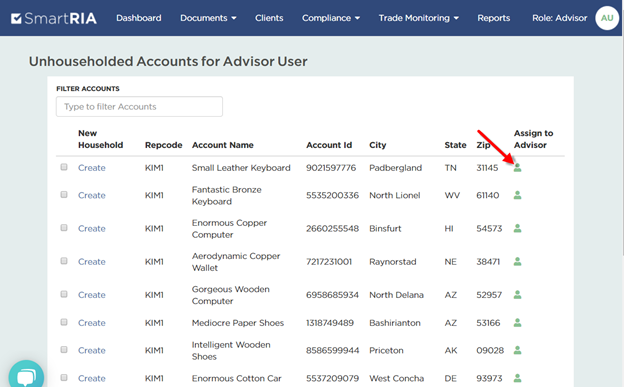Image resolution: width=624 pixels, height=387 pixels.
Task: Select the Gorgeous Wooden Computer row checkbox
Action: coord(64,294)
